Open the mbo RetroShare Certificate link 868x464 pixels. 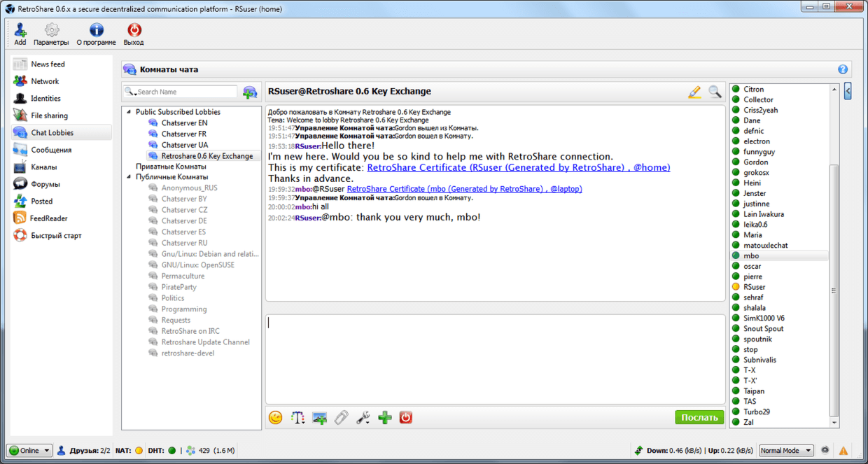click(x=464, y=189)
